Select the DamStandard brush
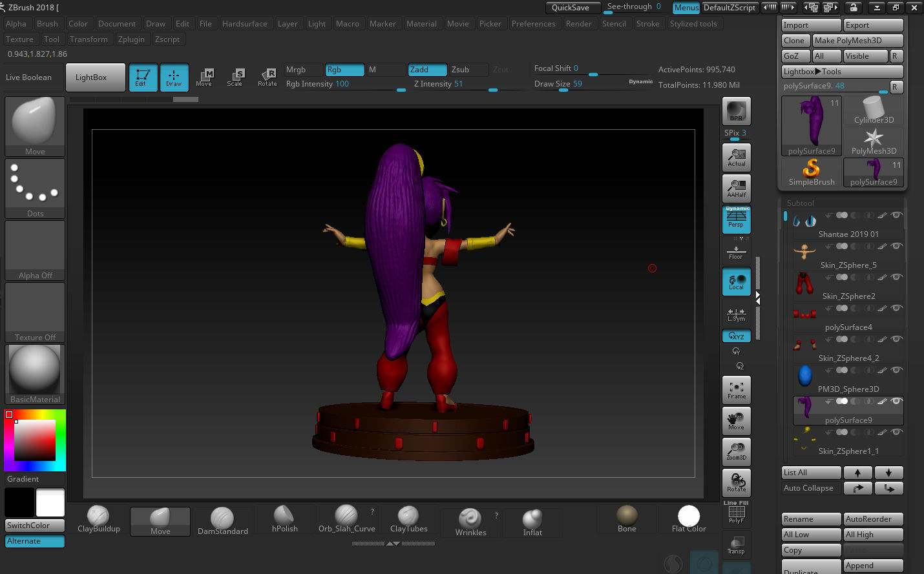 click(x=222, y=520)
